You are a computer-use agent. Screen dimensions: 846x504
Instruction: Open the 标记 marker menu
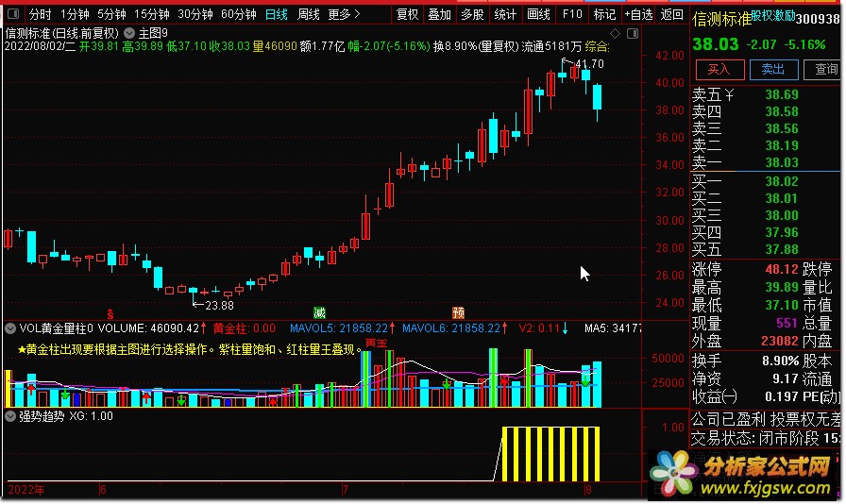pyautogui.click(x=604, y=14)
